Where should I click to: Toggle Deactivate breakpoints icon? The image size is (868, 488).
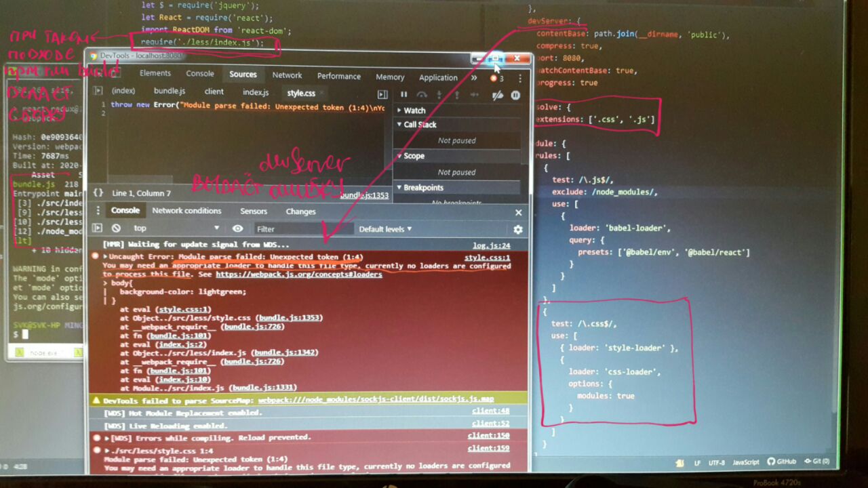498,96
